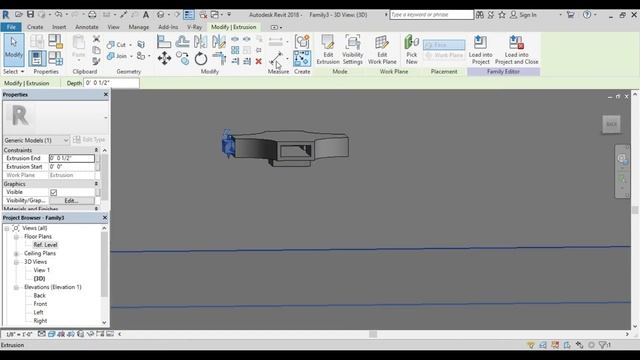Close the Properties panel
Viewport: 640px width, 360px height.
[106, 94]
